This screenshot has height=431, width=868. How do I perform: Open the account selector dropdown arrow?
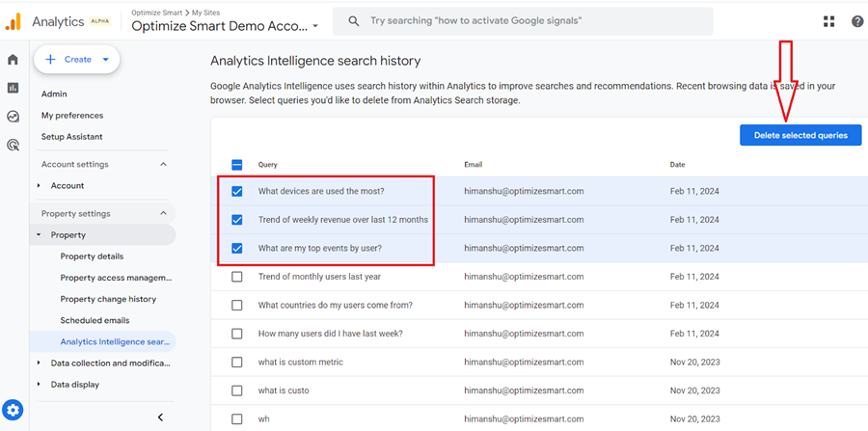tap(315, 26)
